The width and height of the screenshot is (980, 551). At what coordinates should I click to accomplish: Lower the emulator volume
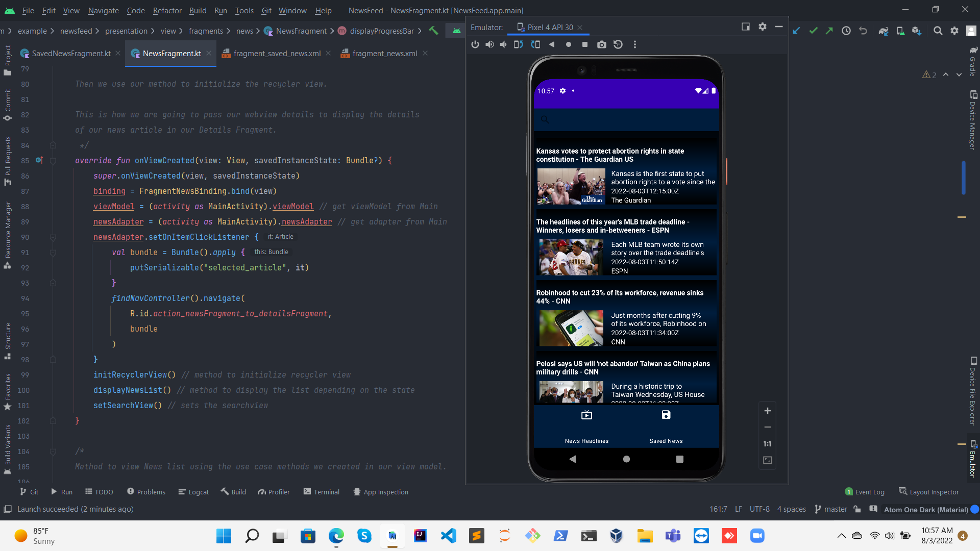pyautogui.click(x=503, y=44)
